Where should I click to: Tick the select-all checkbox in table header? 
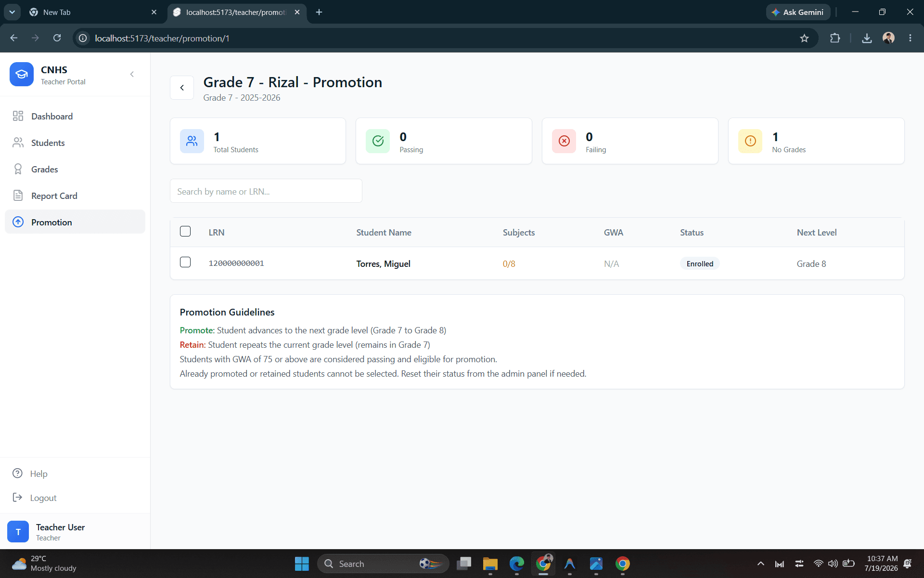pos(185,231)
